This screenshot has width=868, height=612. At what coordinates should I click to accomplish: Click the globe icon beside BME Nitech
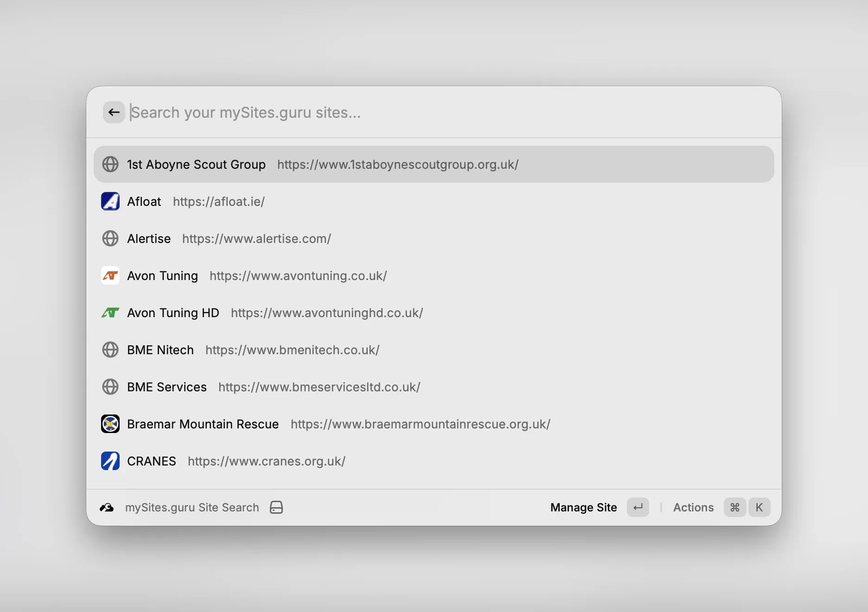point(110,350)
